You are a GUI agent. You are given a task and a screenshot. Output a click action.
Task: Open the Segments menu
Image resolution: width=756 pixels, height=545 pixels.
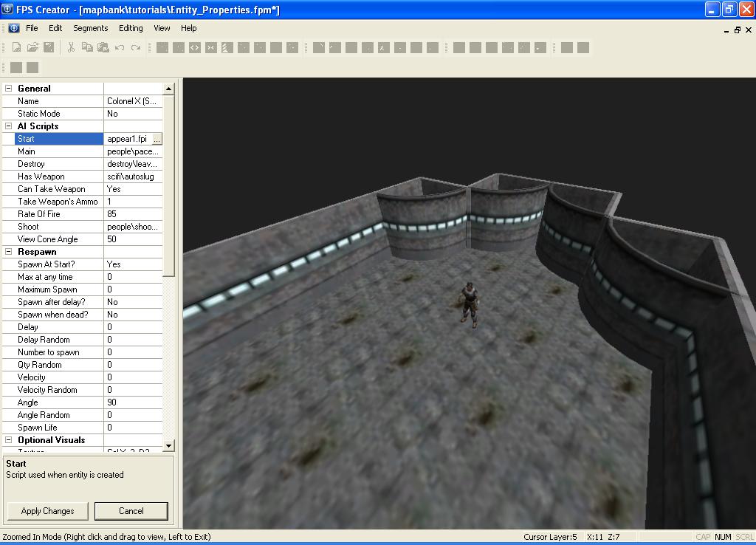pyautogui.click(x=90, y=28)
